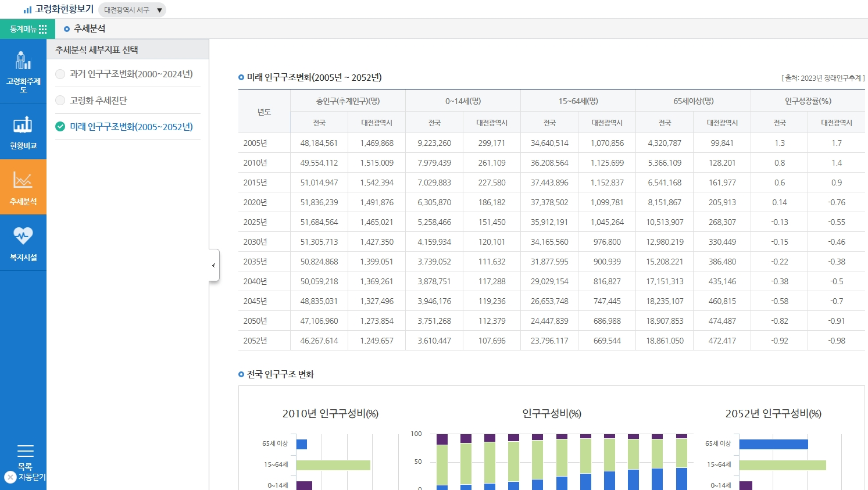Screen dimensions: 868x490
Task: Click the 2040년 row label
Action: tap(255, 281)
